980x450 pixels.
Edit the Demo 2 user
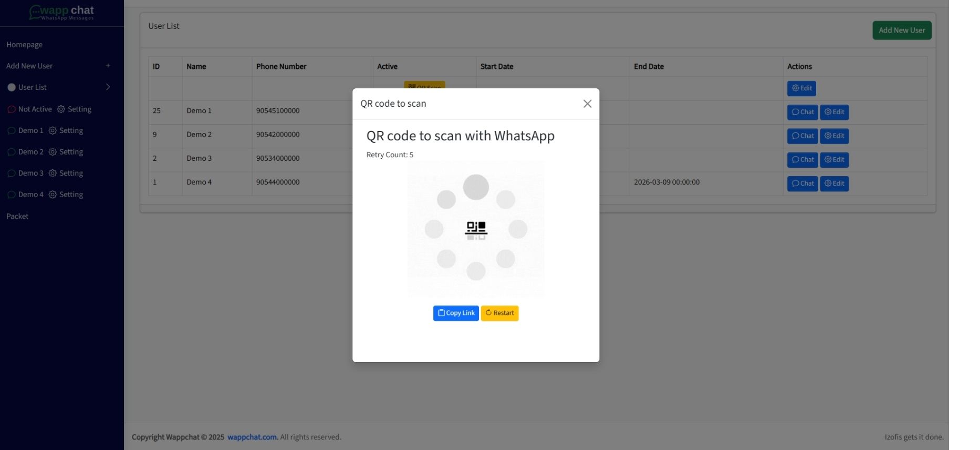point(834,136)
